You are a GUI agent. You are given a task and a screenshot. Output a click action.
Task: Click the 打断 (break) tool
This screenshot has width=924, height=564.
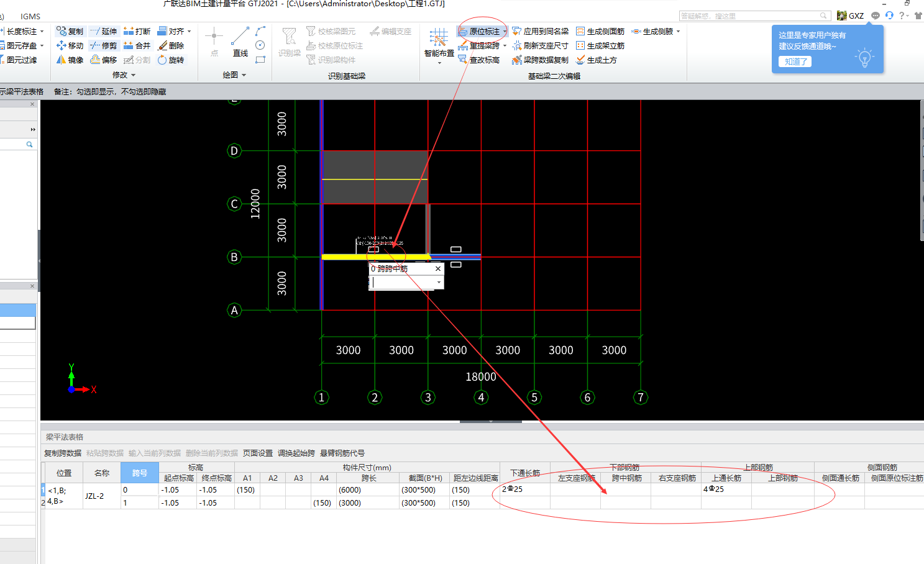point(137,31)
